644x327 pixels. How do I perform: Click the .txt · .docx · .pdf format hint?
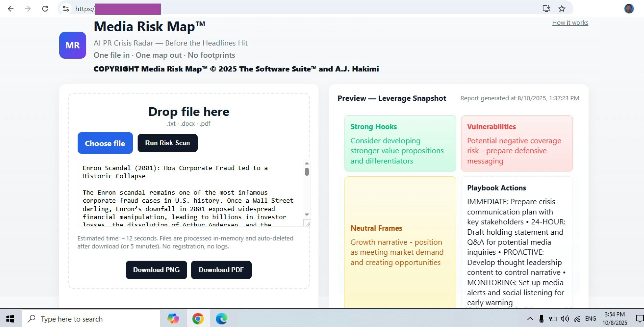coord(189,124)
